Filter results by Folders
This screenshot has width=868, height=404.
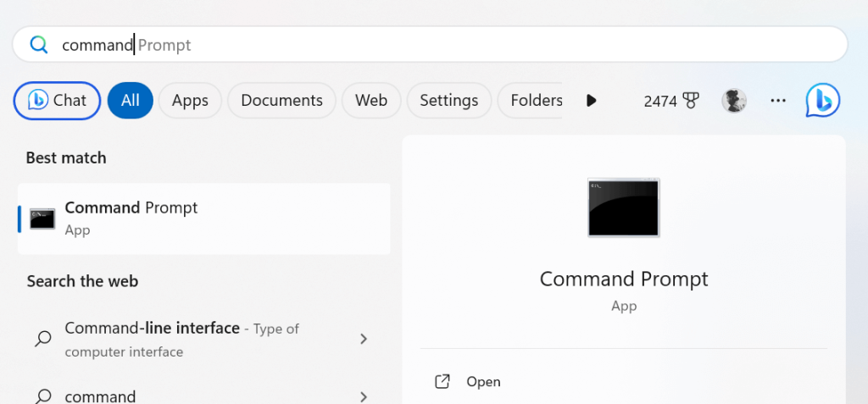click(x=534, y=101)
